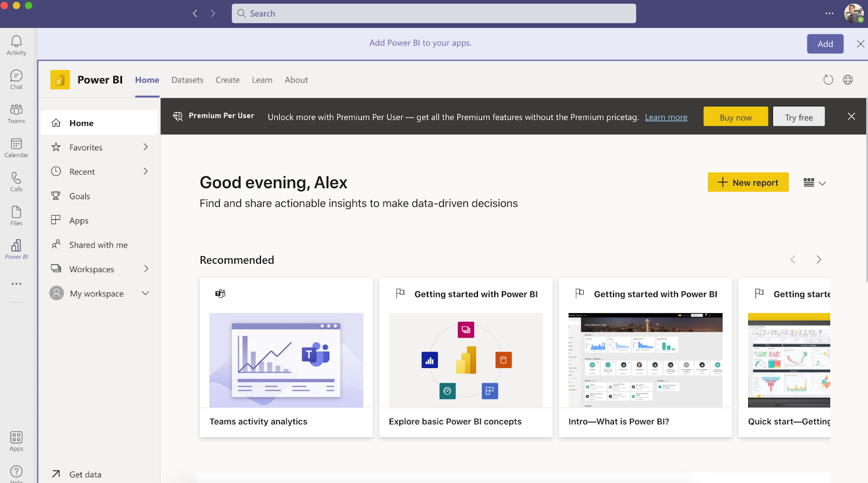
Task: Go forward with the history forward arrow
Action: (213, 14)
